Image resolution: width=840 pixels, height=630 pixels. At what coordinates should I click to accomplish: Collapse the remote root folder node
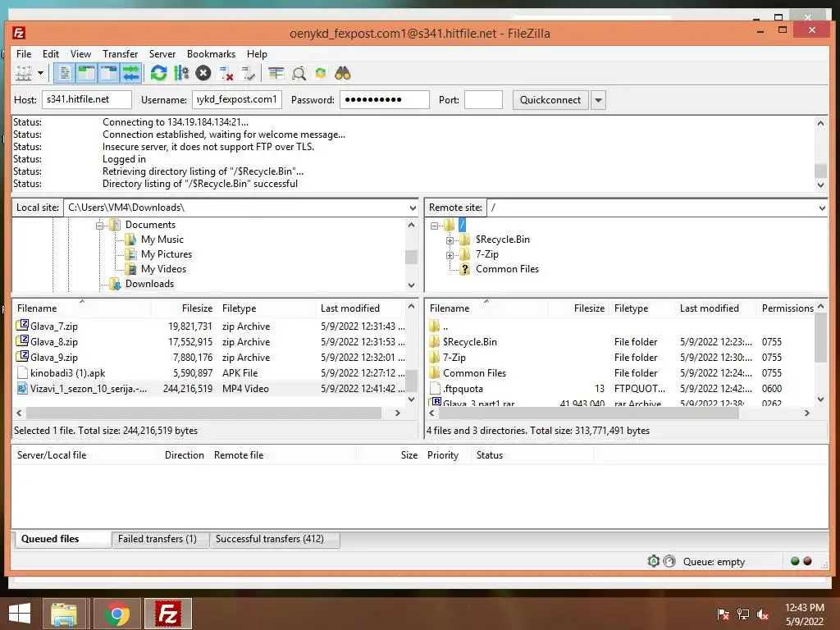coord(435,226)
